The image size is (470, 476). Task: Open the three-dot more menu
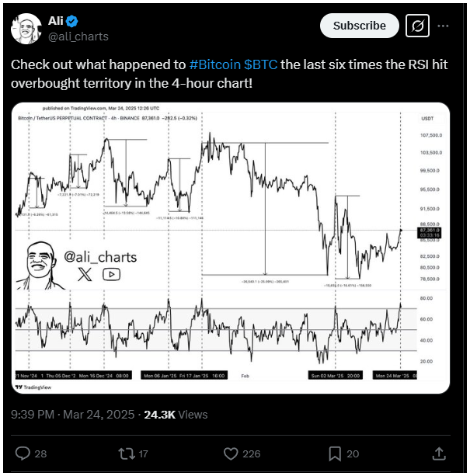click(x=444, y=26)
